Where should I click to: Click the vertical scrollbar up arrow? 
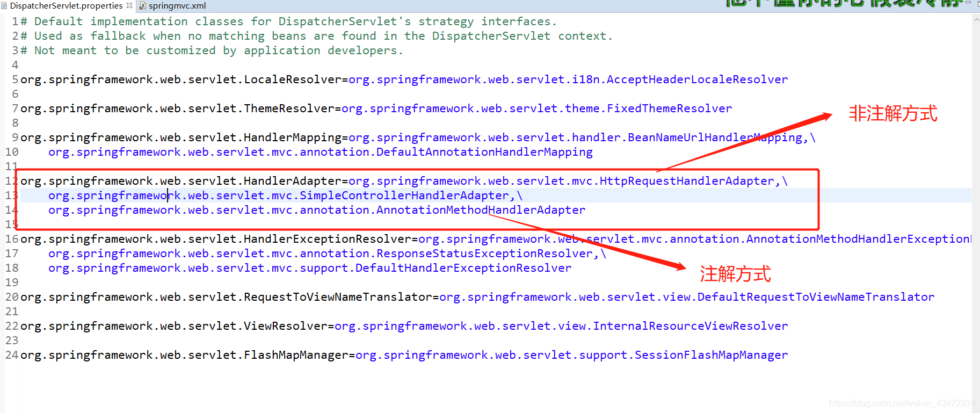pyautogui.click(x=976, y=20)
